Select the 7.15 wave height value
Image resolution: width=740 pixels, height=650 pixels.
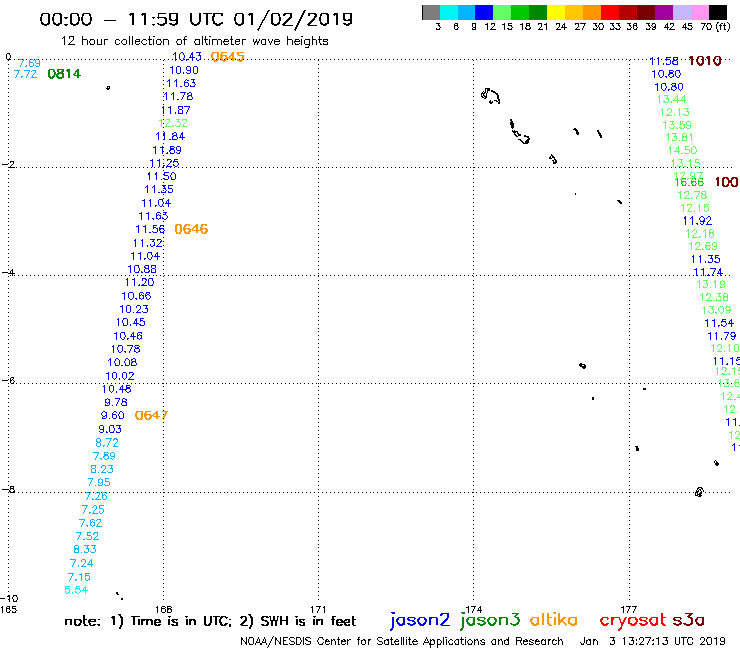coord(79,577)
